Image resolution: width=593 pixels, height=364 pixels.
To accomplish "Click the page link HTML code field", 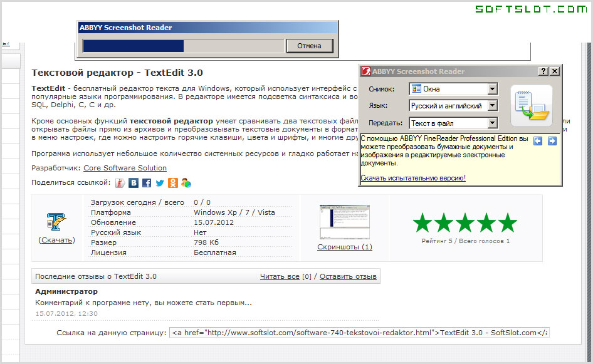I will 359,333.
